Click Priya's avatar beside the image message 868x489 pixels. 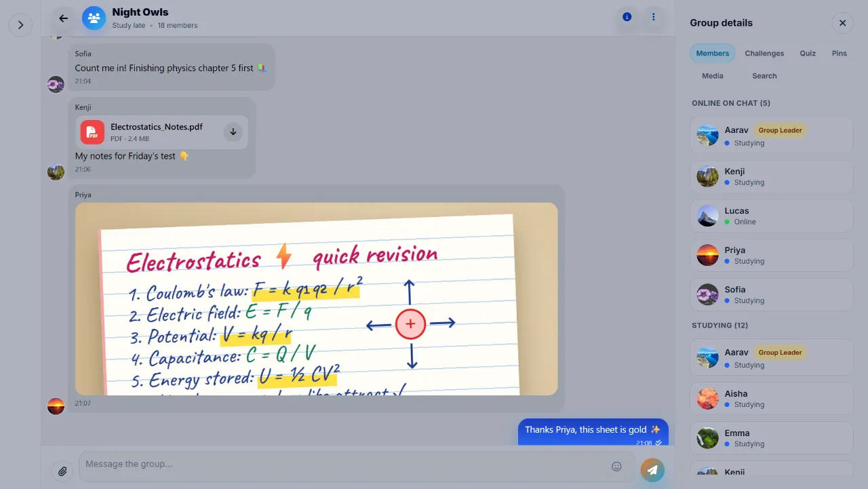click(56, 406)
